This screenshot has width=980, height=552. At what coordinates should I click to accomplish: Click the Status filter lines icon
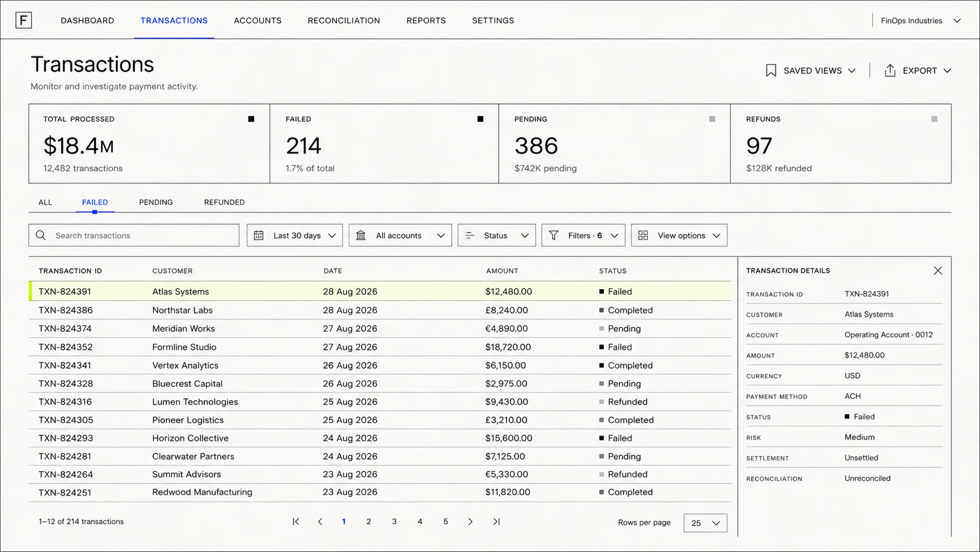tap(469, 235)
